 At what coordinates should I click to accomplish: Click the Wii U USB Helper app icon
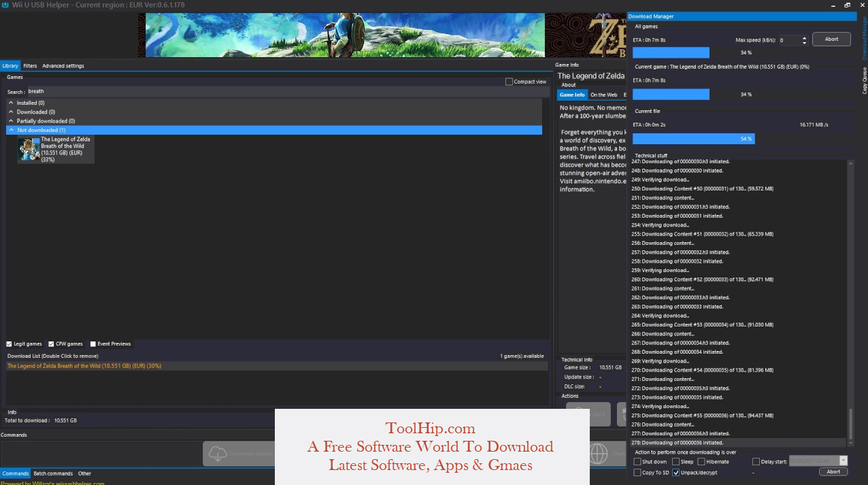(5, 5)
